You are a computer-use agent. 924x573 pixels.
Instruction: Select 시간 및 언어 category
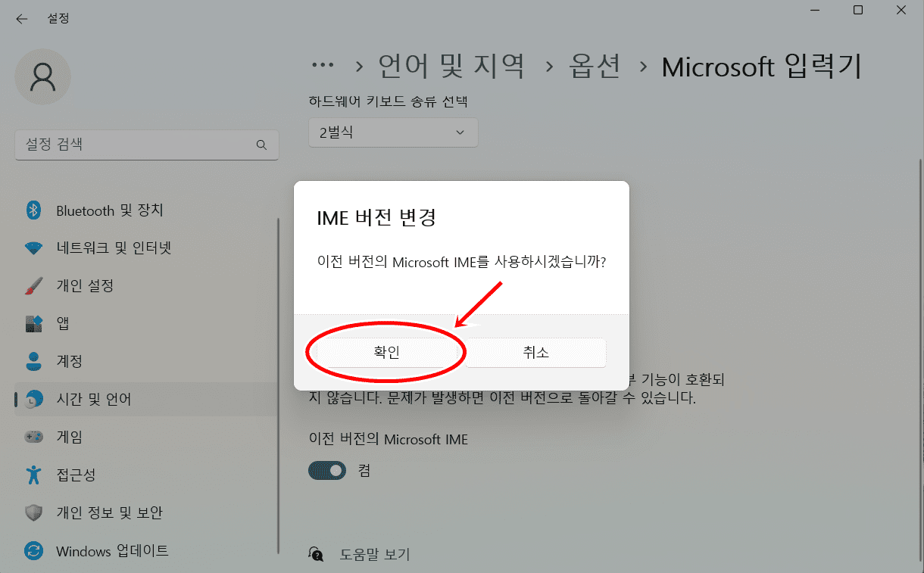click(x=146, y=400)
